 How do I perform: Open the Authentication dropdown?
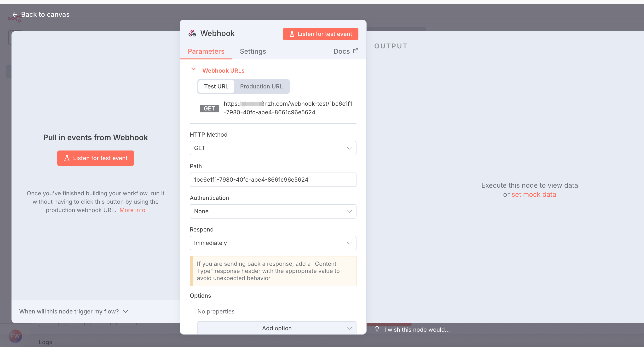[x=273, y=211]
